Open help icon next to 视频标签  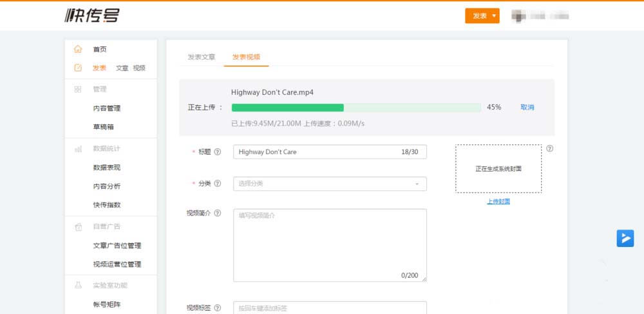click(x=218, y=308)
